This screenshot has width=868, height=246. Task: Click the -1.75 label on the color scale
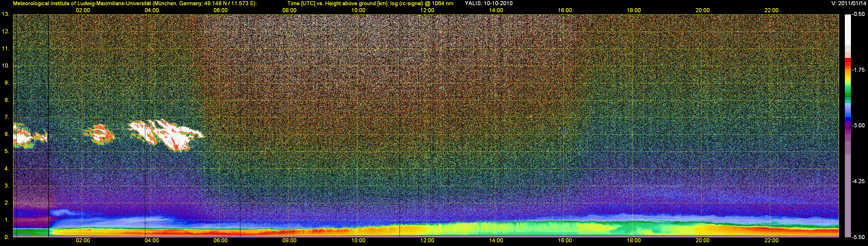pos(858,70)
